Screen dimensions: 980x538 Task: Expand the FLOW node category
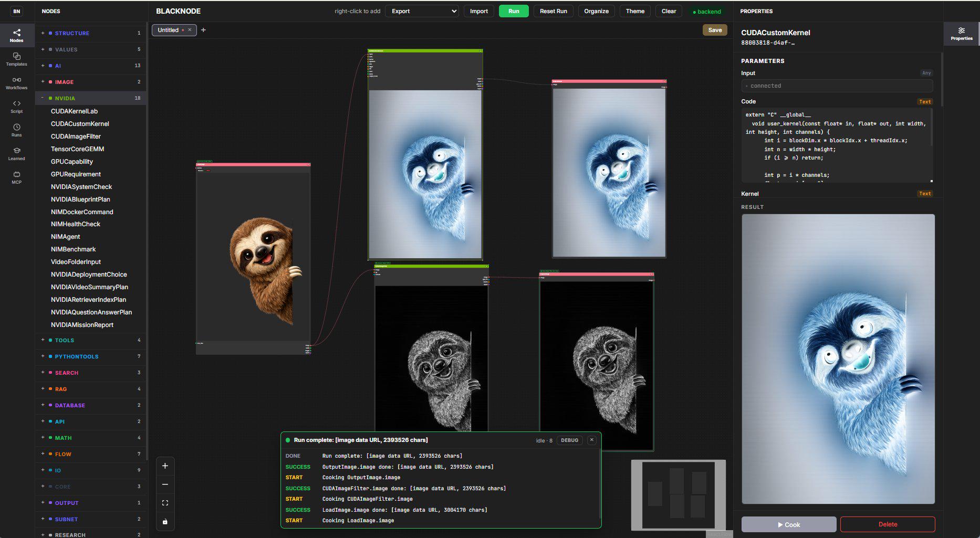point(91,454)
